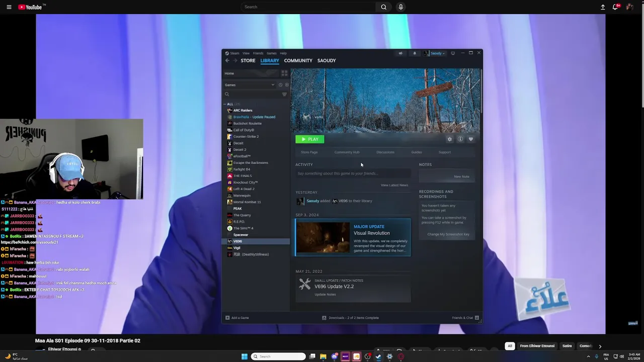
Task: Toggle the library collections grid view icon
Action: [x=284, y=73]
